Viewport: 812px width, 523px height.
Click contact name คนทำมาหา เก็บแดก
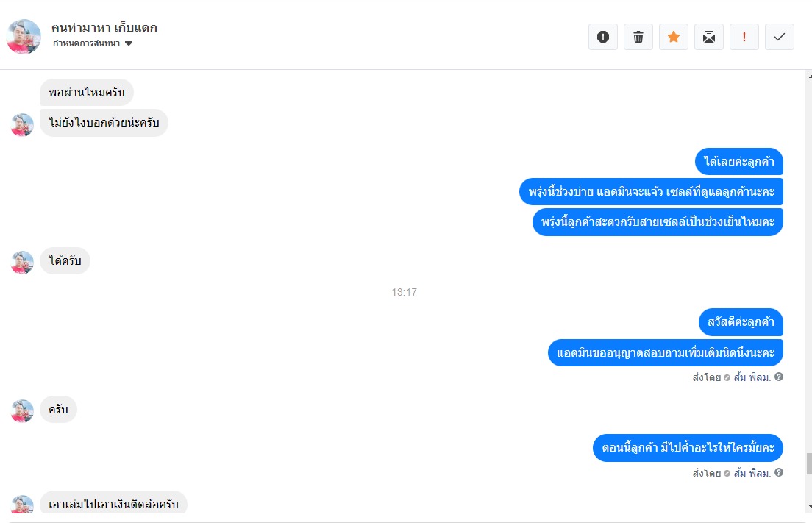104,28
